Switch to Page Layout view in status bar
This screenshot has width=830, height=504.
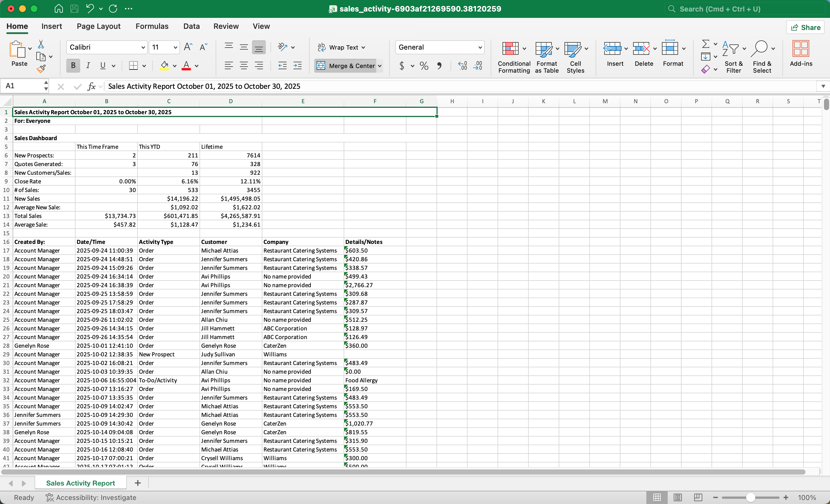click(x=677, y=497)
